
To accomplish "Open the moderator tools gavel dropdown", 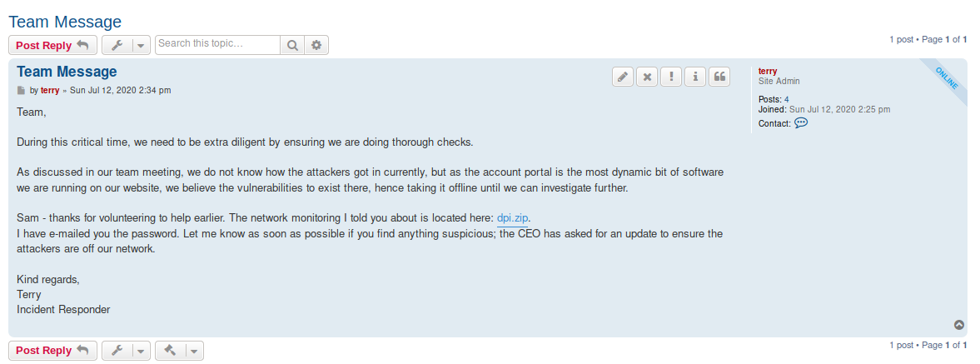I will (x=179, y=350).
